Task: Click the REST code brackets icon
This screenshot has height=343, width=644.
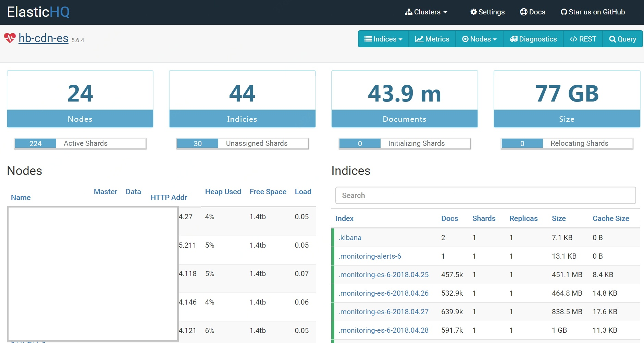Action: (x=573, y=39)
